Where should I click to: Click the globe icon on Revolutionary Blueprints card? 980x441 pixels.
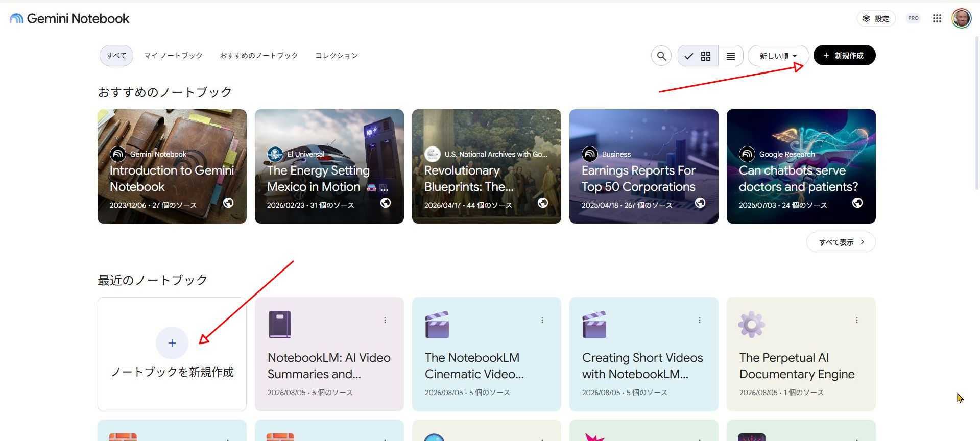543,203
